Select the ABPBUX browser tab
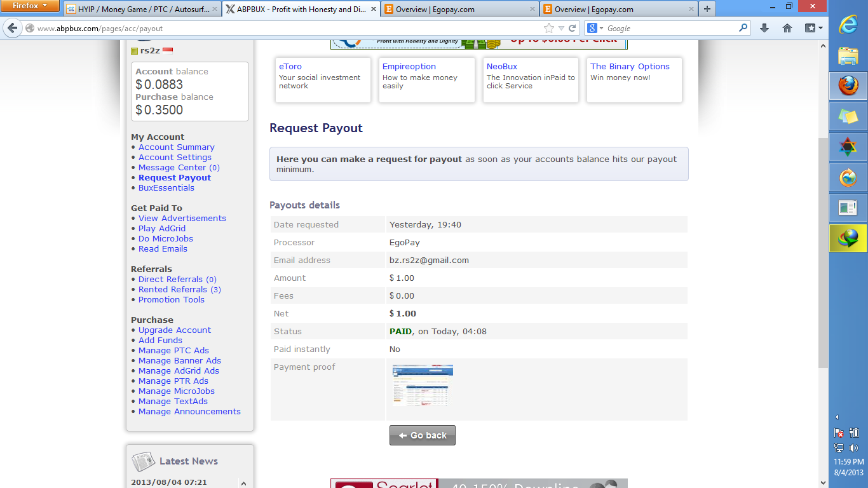 [302, 10]
